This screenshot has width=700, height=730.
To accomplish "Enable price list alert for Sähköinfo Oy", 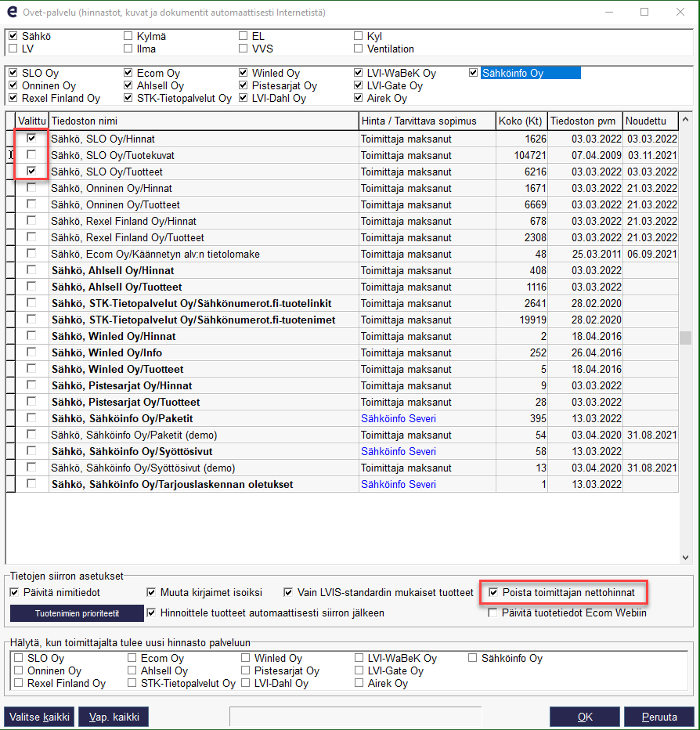I will click(x=472, y=658).
